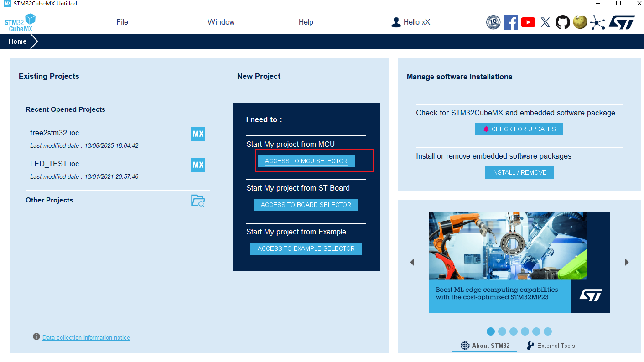The height and width of the screenshot is (362, 644).
Task: Select the fourth banner pagination dot
Action: point(525,331)
